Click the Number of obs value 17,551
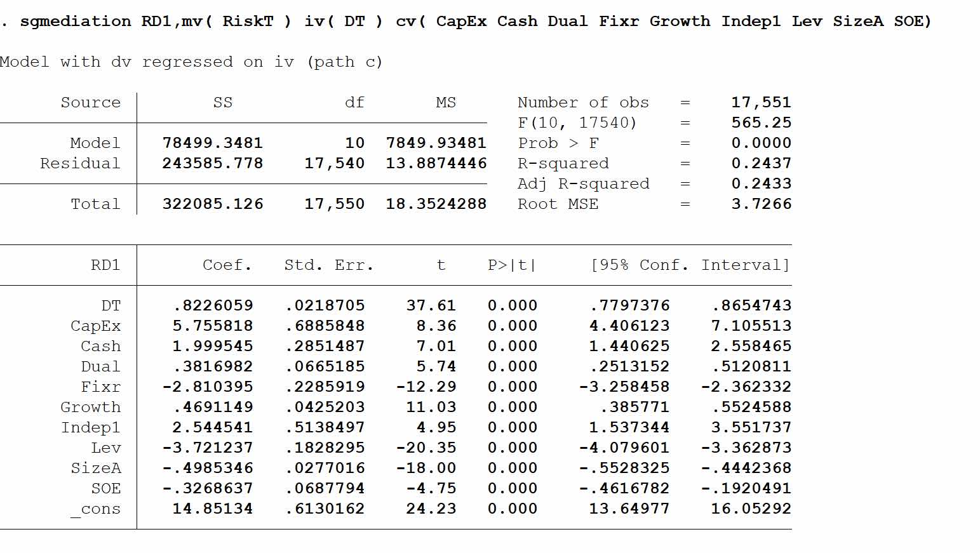 pyautogui.click(x=761, y=103)
